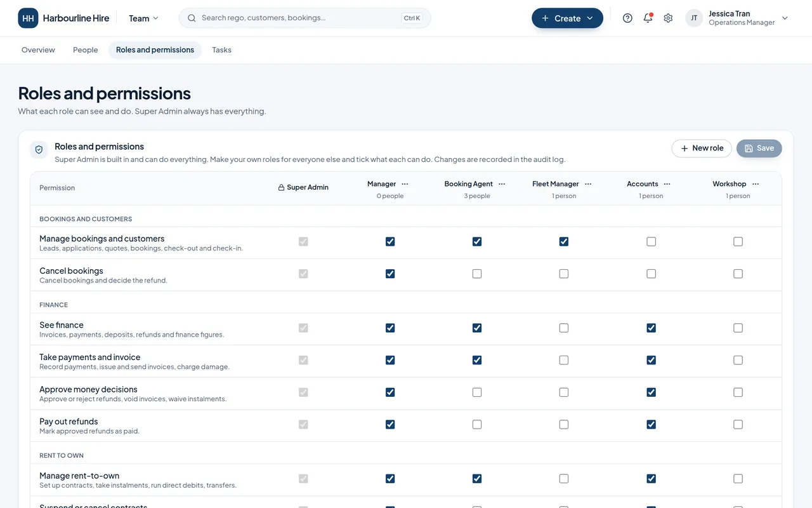Click the RENT TO OWN section heading
Screen dimensions: 812x508
(62, 456)
